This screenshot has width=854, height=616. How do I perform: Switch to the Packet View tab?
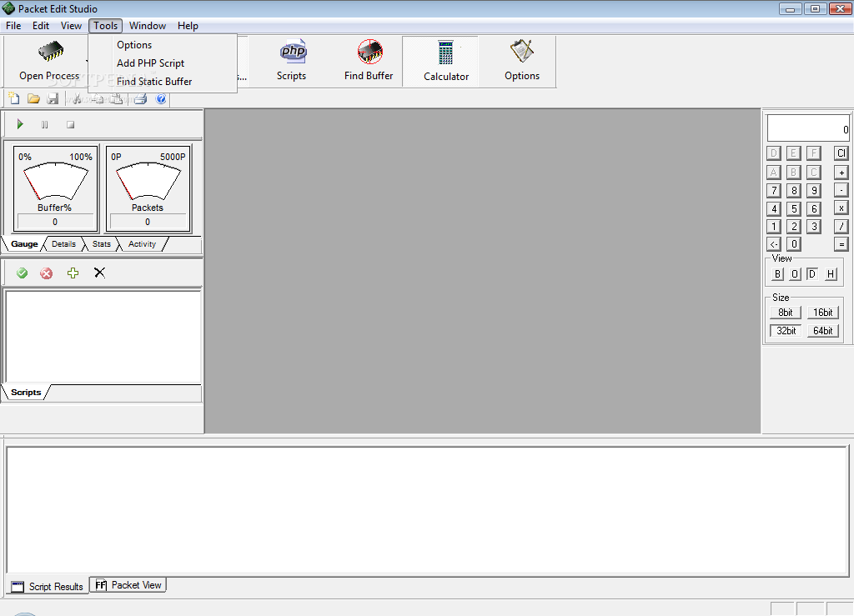[128, 585]
